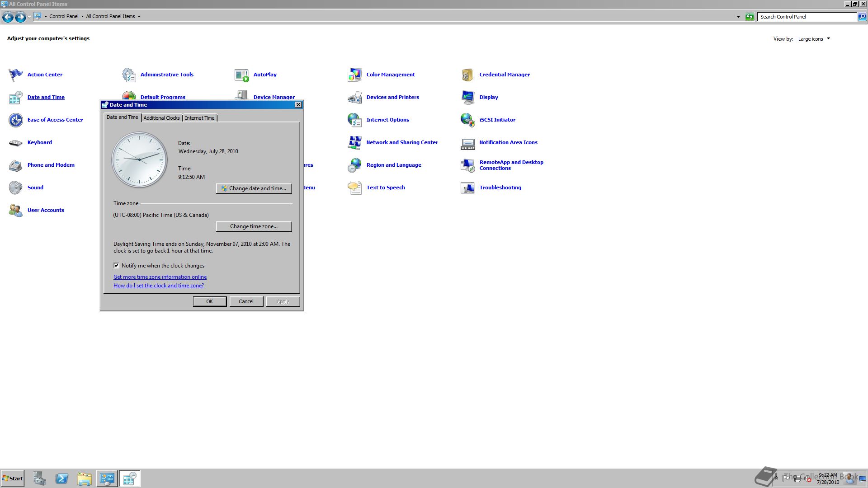Open Notification Area Icons icon
868x488 pixels.
[468, 143]
